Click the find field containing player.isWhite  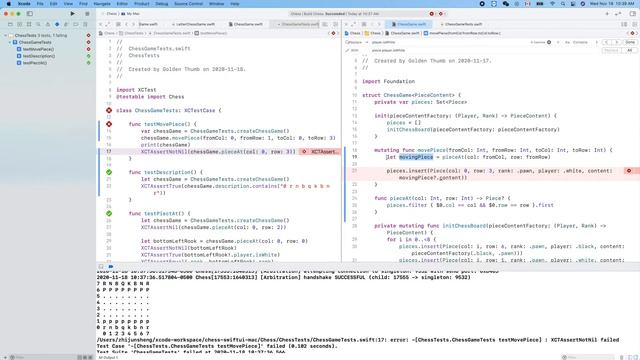tap(449, 42)
